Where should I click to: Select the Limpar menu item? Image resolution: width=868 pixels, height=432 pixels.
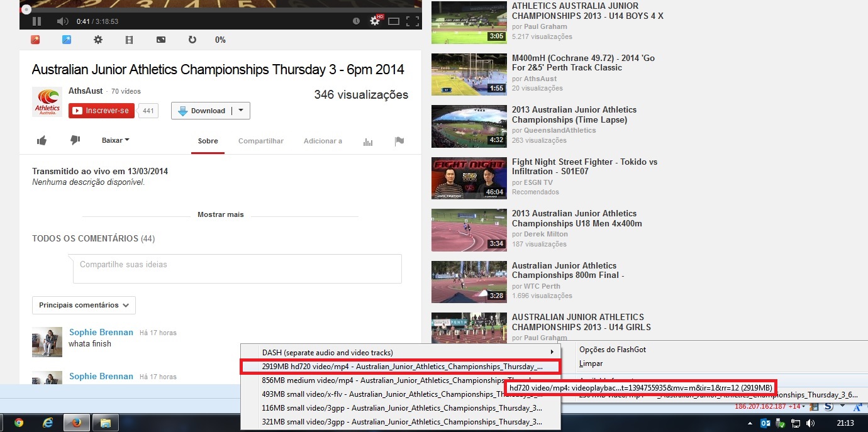(x=591, y=363)
